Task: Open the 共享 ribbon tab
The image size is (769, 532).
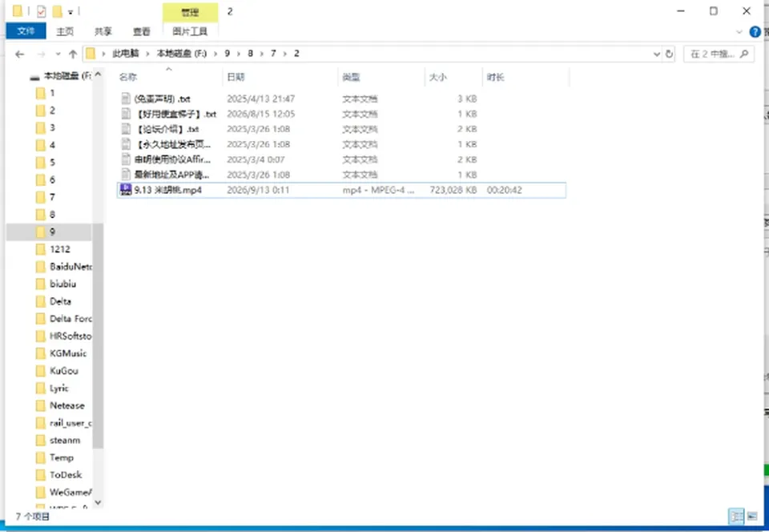Action: tap(103, 31)
